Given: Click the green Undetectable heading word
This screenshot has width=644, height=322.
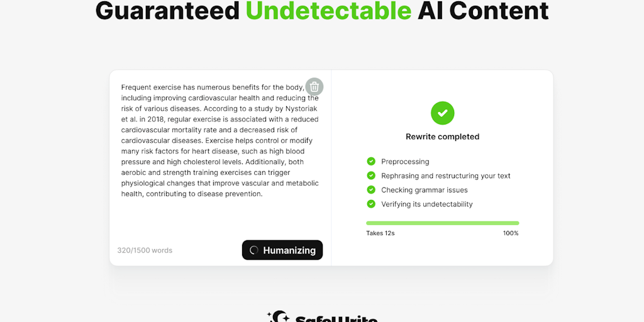Looking at the screenshot, I should pyautogui.click(x=328, y=11).
